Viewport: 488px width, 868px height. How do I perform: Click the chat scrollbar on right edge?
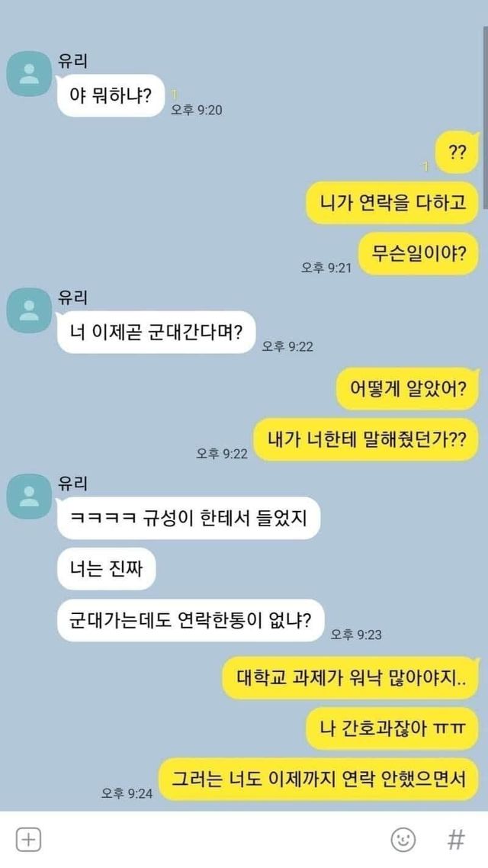coord(485,116)
